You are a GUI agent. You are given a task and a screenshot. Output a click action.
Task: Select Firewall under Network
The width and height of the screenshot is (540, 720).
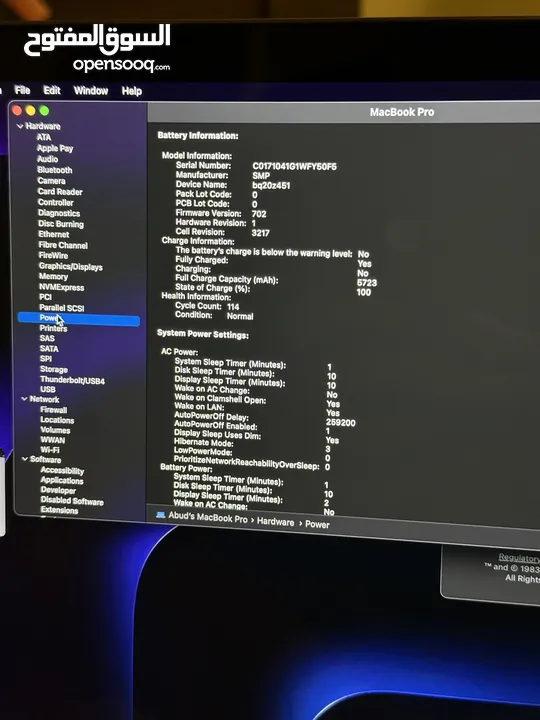pyautogui.click(x=54, y=410)
